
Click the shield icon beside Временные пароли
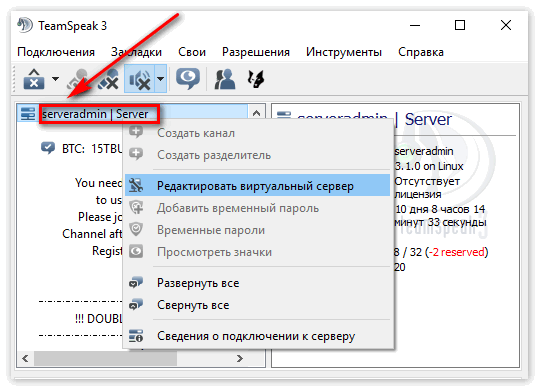click(x=136, y=229)
